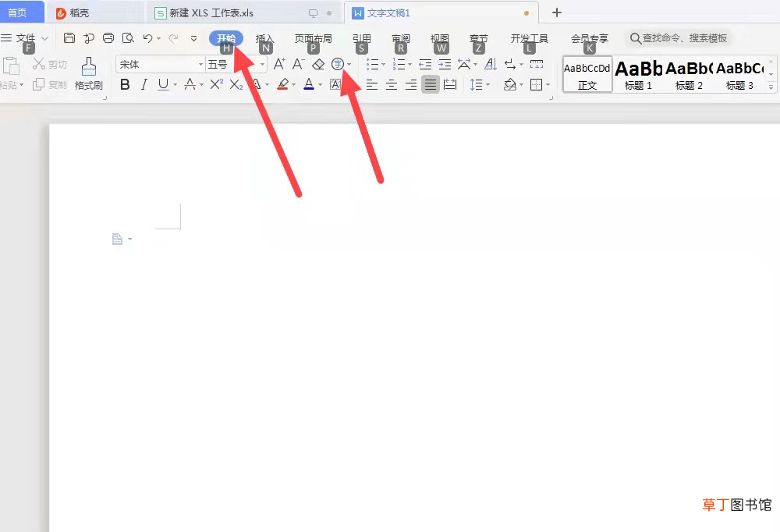This screenshot has height=532, width=780.
Task: Apply Superscript formatting icon
Action: pyautogui.click(x=216, y=84)
